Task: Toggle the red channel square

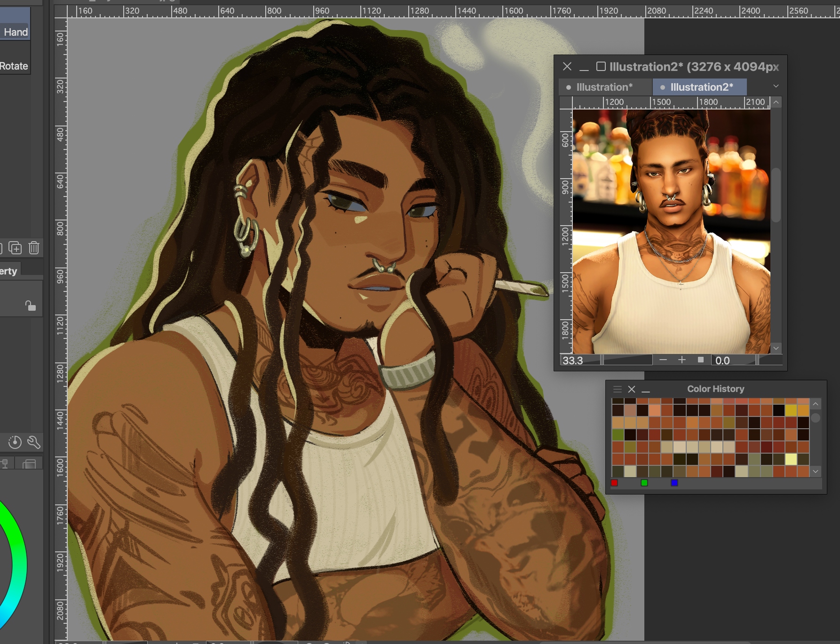Action: [x=614, y=483]
